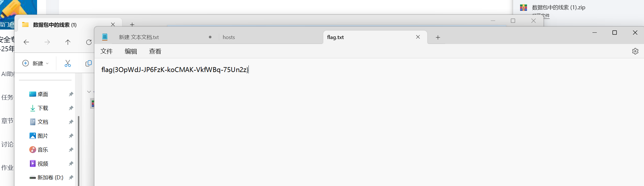Unpin 桌面 using its pin icon
This screenshot has height=186, width=644.
click(71, 94)
